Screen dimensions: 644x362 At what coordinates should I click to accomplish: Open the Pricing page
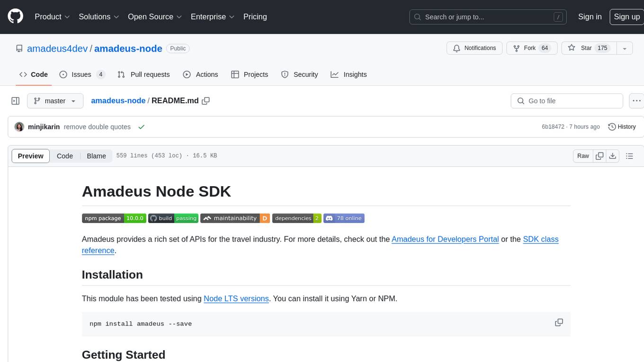tap(255, 17)
